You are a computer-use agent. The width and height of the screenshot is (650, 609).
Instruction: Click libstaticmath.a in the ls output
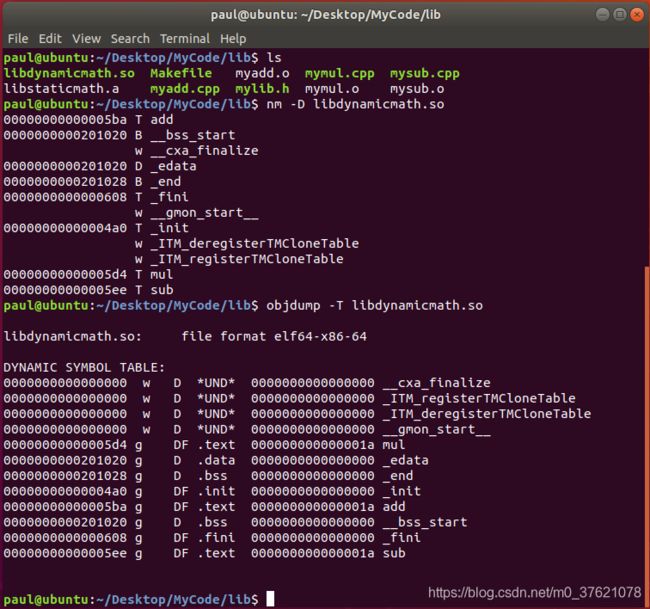61,89
